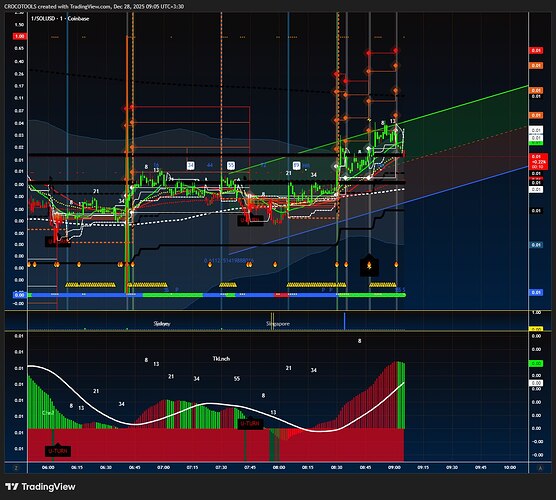Click the large flame signal in the black box
Screen dimensions: 556x500
click(x=369, y=266)
